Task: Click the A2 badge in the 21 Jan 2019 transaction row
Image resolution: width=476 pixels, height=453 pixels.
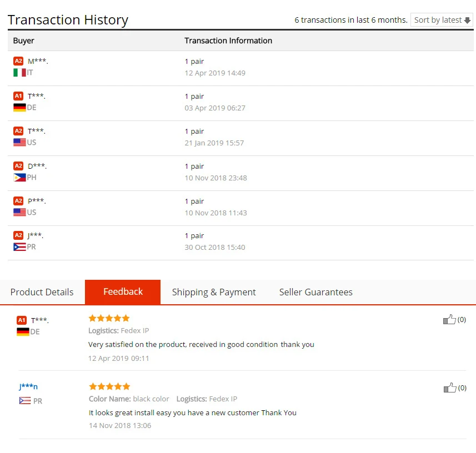Action: coord(18,131)
